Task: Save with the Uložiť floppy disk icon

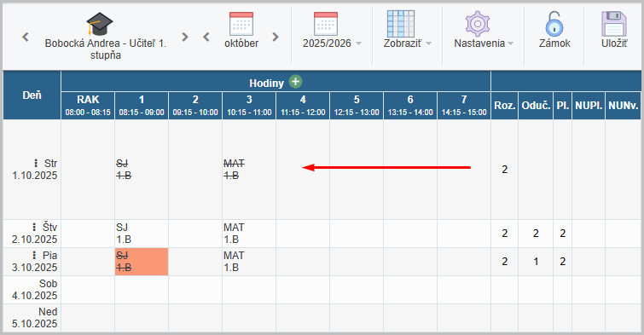Action: pyautogui.click(x=614, y=24)
